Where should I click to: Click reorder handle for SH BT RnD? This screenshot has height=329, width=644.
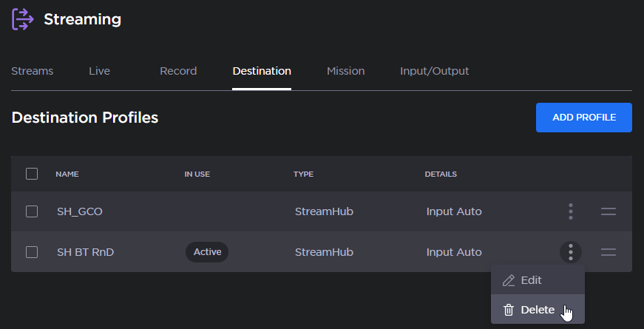click(x=608, y=252)
